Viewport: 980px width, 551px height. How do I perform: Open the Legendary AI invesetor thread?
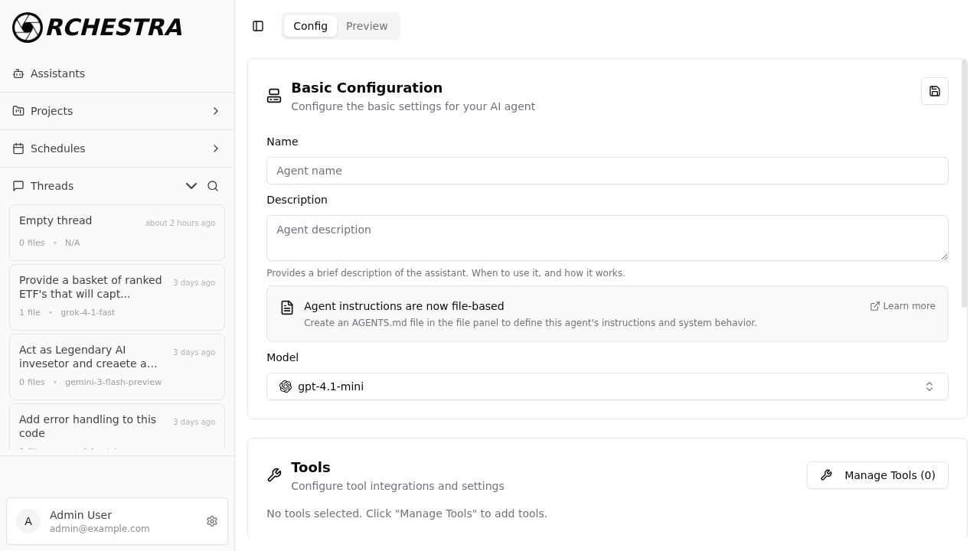pyautogui.click(x=117, y=367)
